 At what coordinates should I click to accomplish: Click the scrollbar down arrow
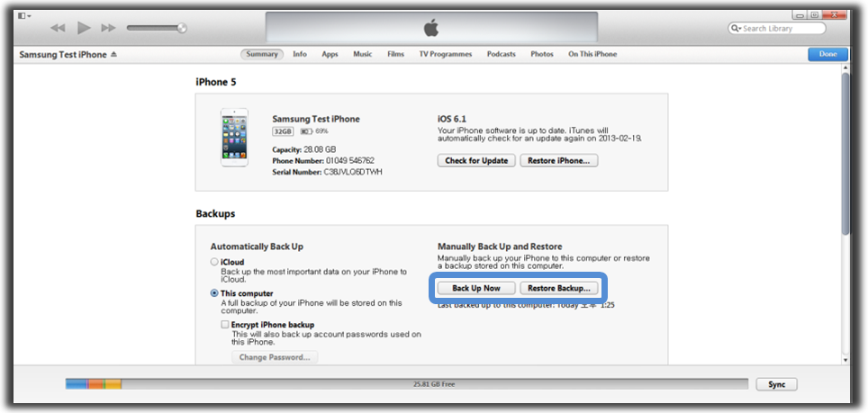[x=845, y=360]
